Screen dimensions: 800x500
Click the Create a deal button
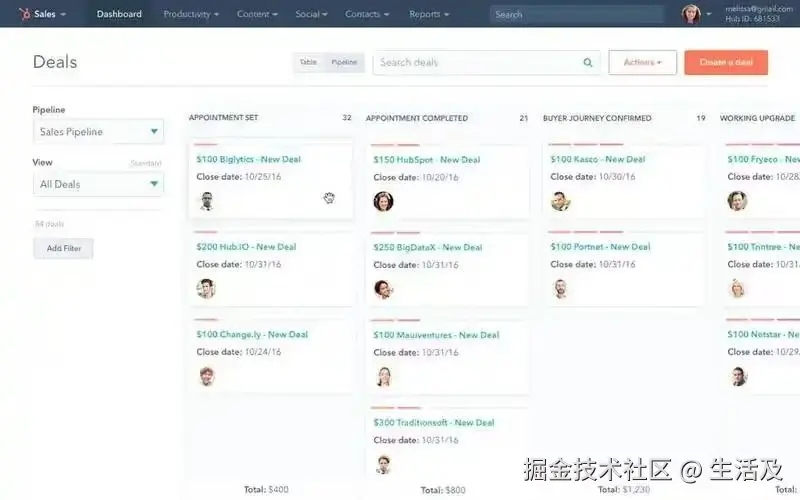(726, 62)
